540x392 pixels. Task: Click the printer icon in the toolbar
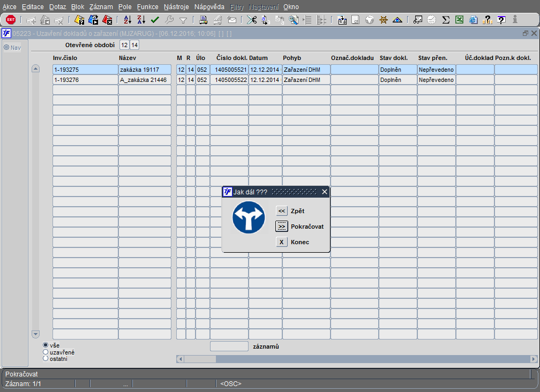pos(203,20)
